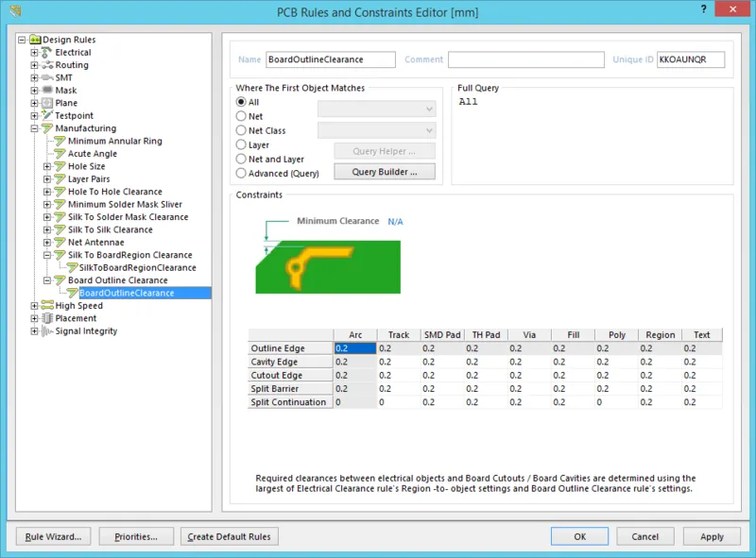Click the help question mark icon

703,9
